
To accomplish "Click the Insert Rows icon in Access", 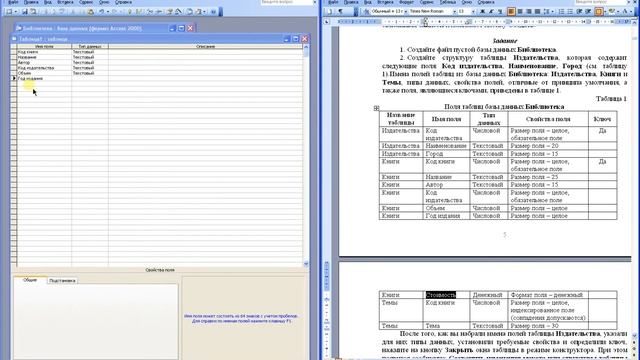I will [150, 12].
